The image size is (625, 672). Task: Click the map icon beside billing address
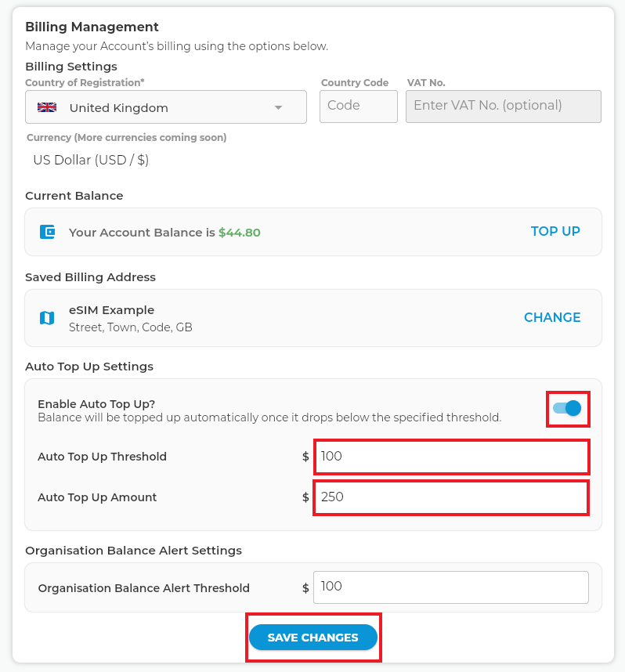tap(47, 318)
